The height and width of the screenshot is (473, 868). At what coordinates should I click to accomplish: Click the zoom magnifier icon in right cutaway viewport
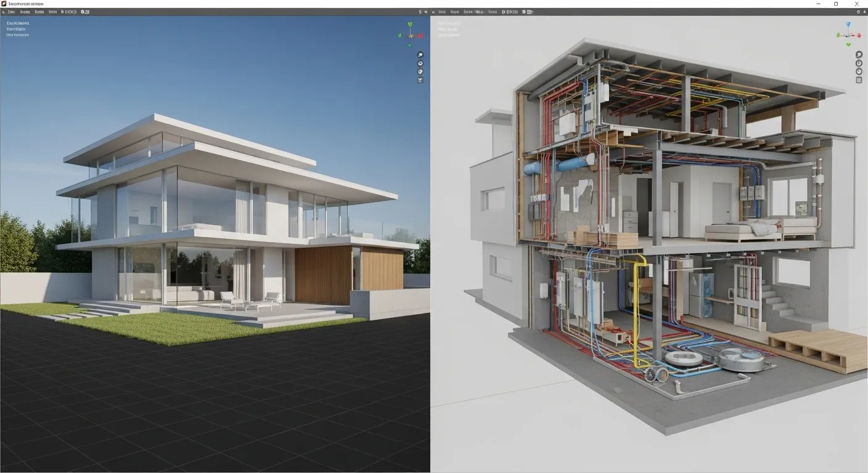pos(859,55)
